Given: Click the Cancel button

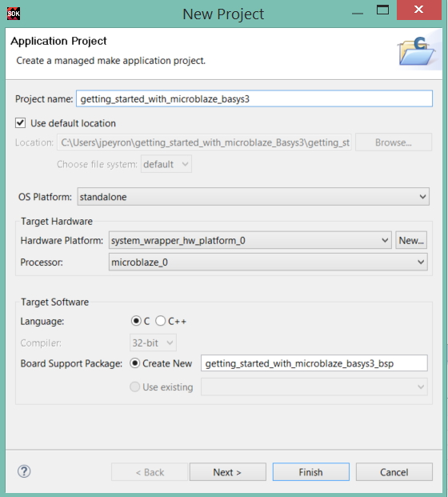Looking at the screenshot, I should pos(394,472).
